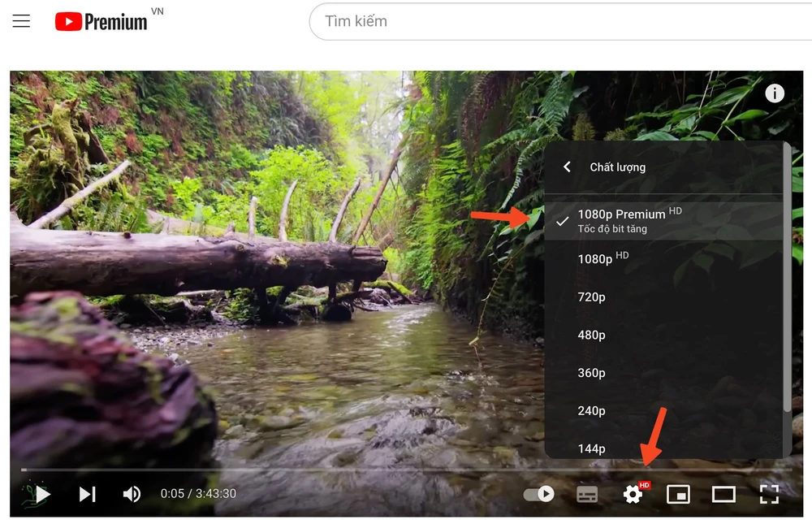
Task: Click the video info icon
Action: click(775, 93)
